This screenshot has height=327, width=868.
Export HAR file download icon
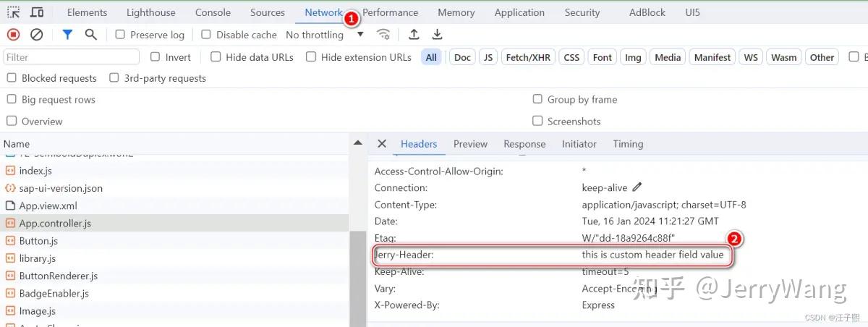pos(437,34)
